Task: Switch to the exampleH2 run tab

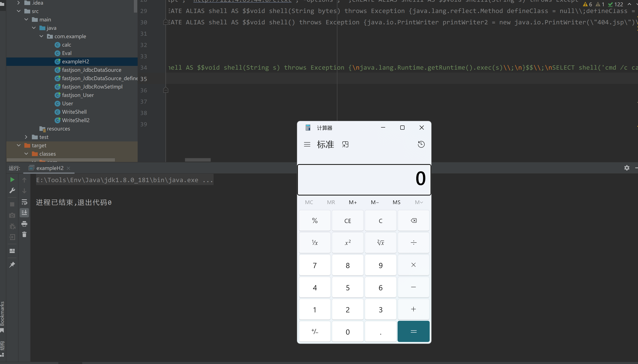Action: pyautogui.click(x=50, y=168)
